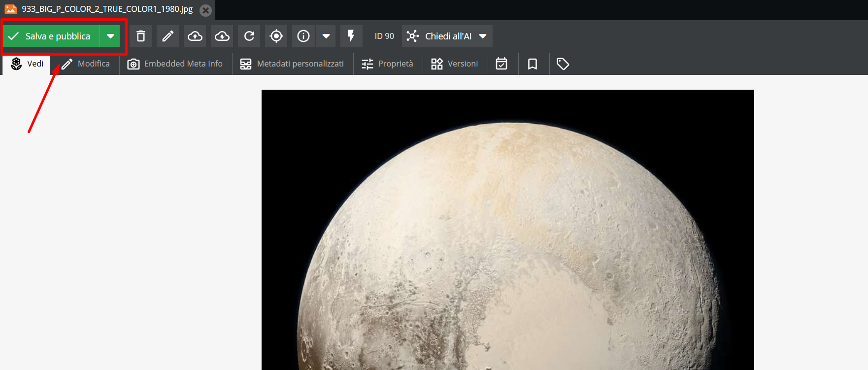Click the Salva e pubblica button
The image size is (868, 370).
tap(52, 36)
